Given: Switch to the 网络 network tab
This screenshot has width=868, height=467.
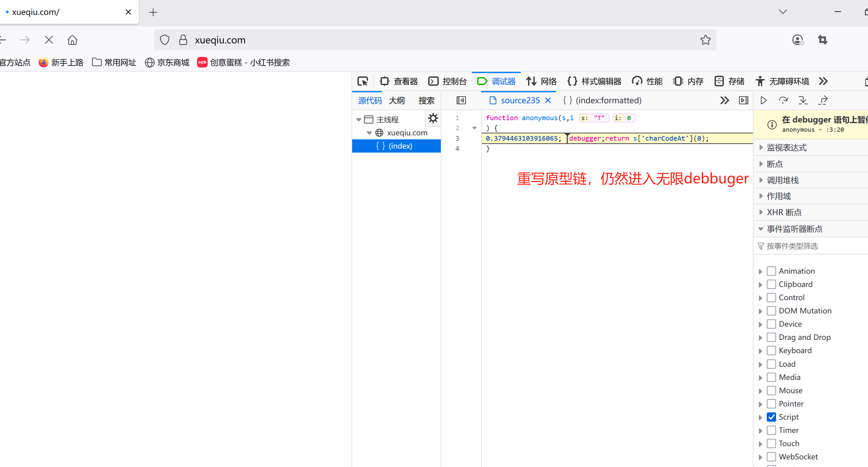Looking at the screenshot, I should click(x=542, y=81).
